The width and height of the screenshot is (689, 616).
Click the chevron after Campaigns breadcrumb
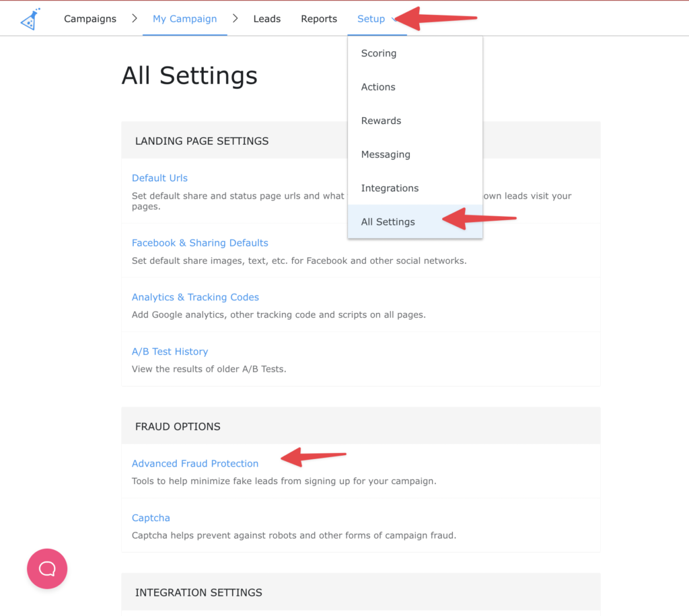(135, 18)
